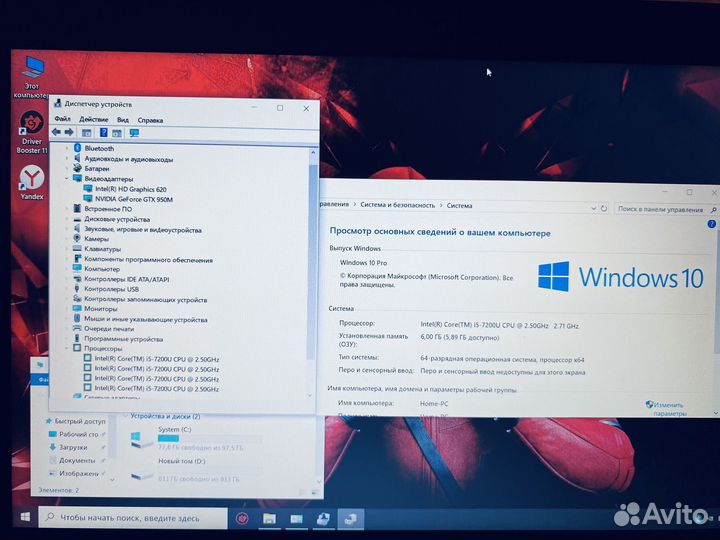
Task: Open the Вид menu
Action: pos(123,120)
